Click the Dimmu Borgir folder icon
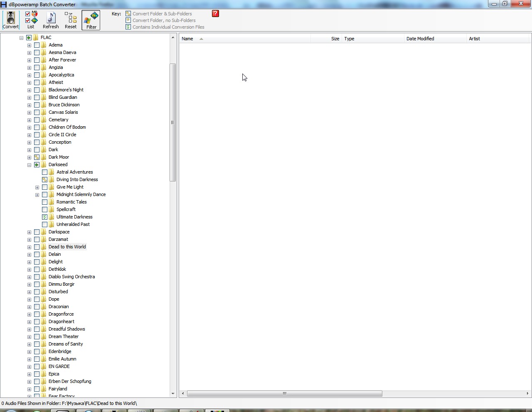The height and width of the screenshot is (412, 532). coord(44,284)
